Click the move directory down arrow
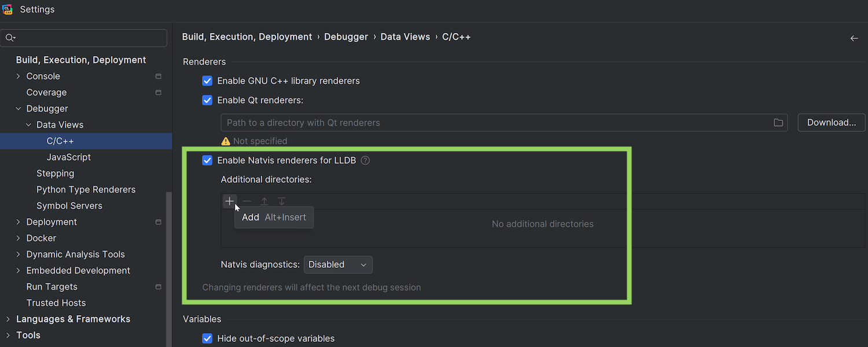The width and height of the screenshot is (868, 347). [282, 201]
